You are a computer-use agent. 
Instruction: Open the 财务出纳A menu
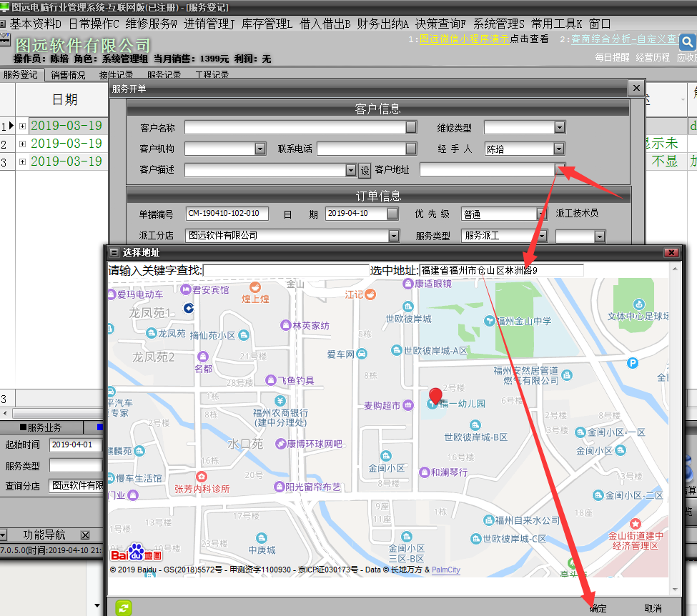(x=382, y=24)
